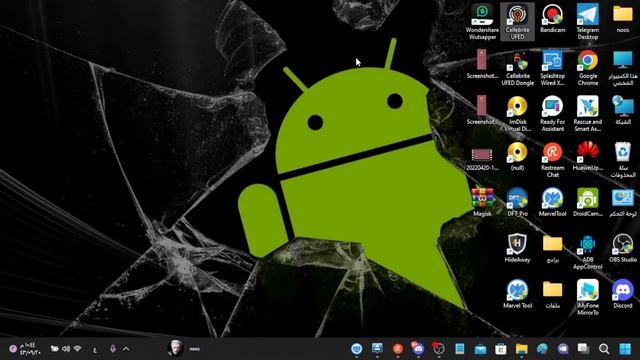
Task: Launch HideAway shortcut
Action: pos(517,249)
